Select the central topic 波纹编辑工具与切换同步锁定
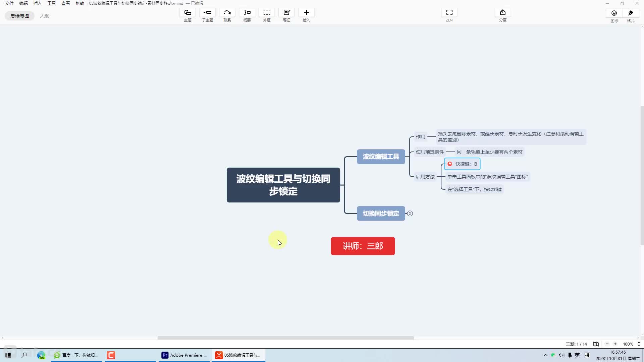This screenshot has width=644, height=362. 283,185
